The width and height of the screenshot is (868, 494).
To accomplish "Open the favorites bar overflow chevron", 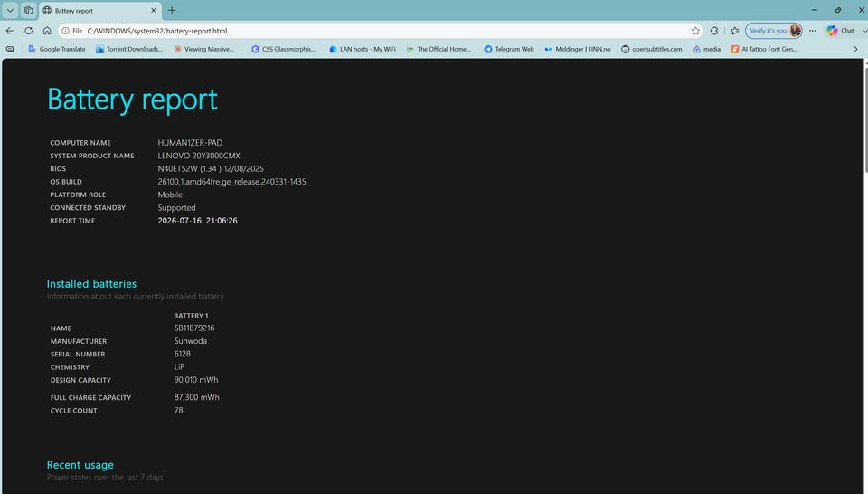I will tap(855, 49).
